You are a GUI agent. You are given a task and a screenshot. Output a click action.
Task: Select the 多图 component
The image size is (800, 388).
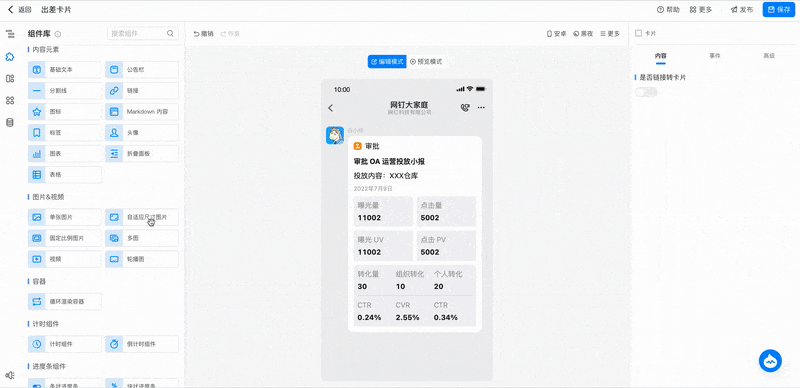(142, 238)
